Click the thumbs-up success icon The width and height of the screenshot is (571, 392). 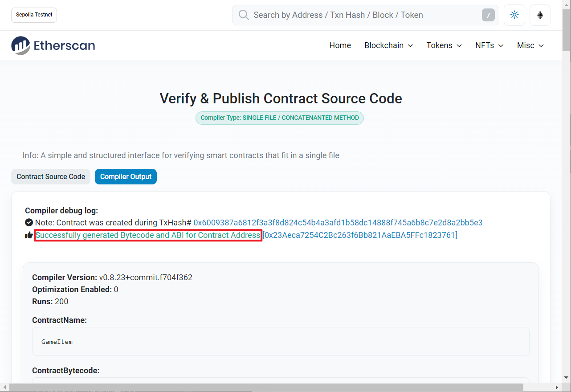click(x=29, y=235)
